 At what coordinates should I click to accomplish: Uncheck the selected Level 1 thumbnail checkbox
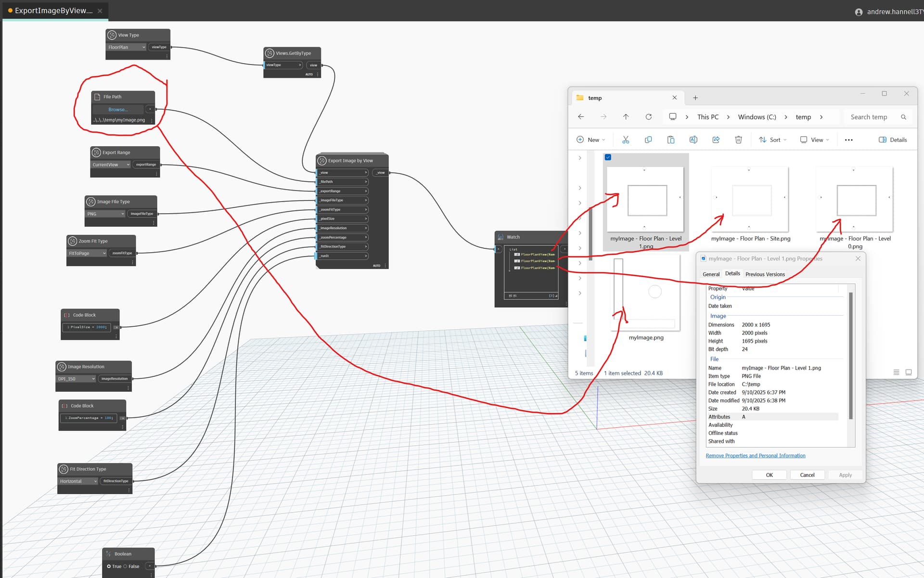(x=608, y=157)
